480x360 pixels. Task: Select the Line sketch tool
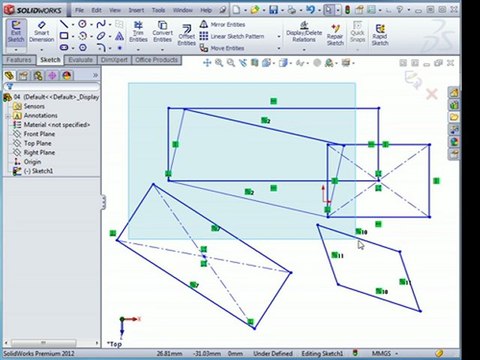click(64, 24)
